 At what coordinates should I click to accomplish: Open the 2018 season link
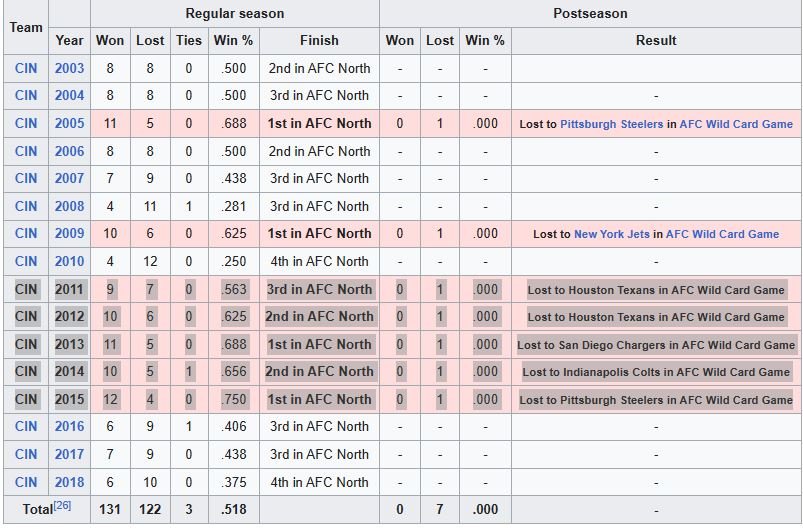pos(69,482)
